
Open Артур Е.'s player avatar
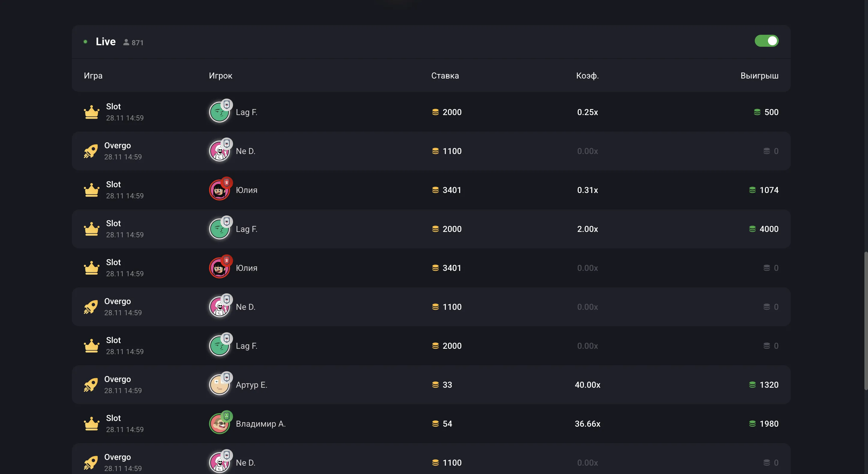[x=219, y=385]
